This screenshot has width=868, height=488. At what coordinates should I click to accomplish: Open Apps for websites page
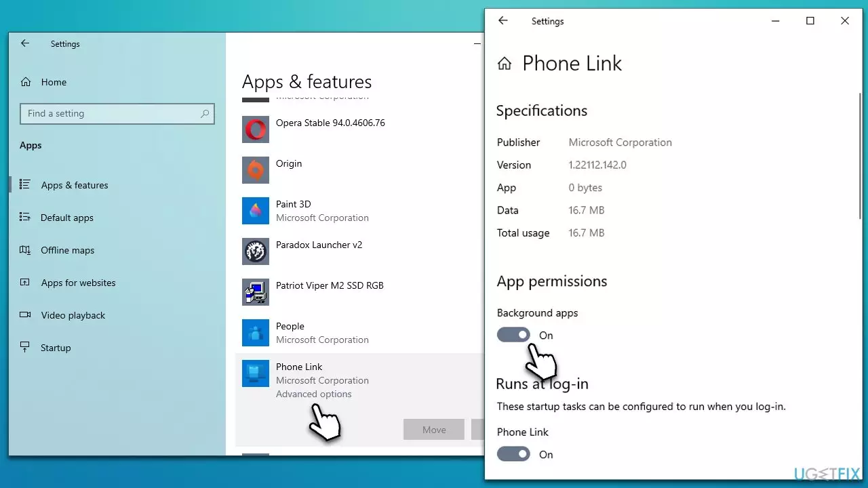point(79,283)
